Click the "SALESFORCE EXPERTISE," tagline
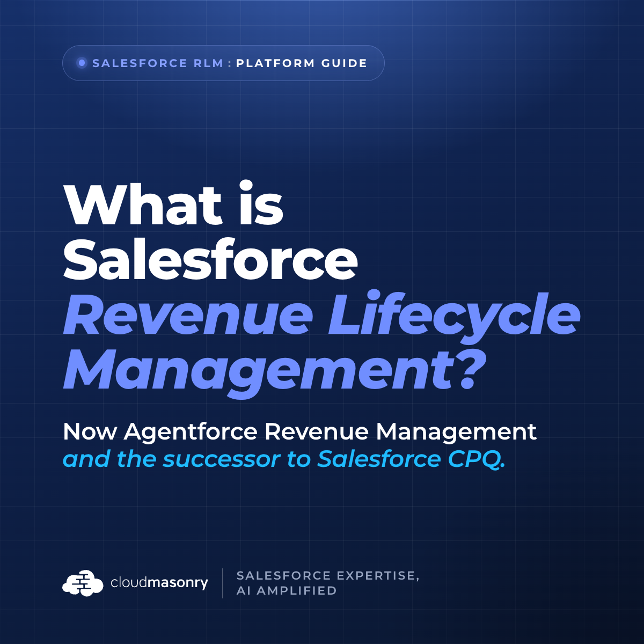 [328, 575]
